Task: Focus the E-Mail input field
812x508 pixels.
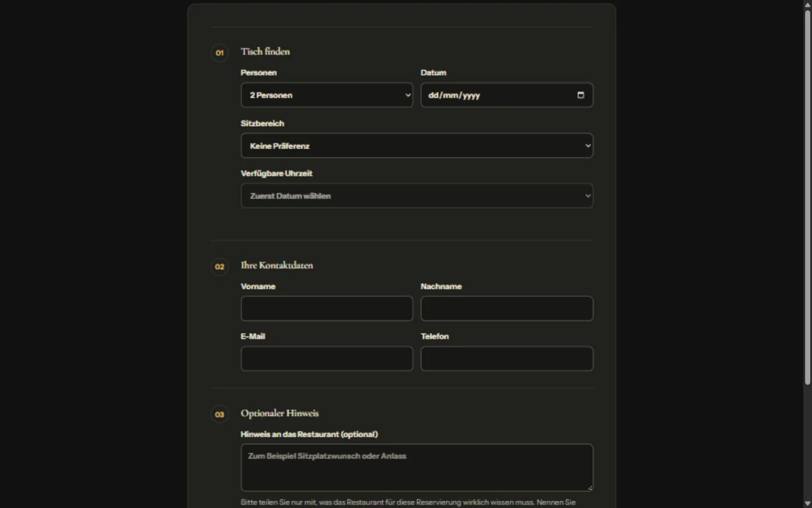Action: coord(327,359)
